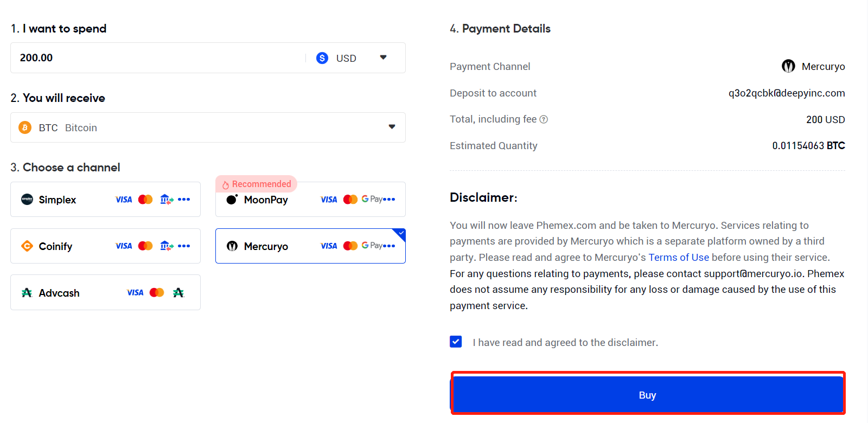
Task: Click the MoonPay logo icon
Action: [x=232, y=199]
